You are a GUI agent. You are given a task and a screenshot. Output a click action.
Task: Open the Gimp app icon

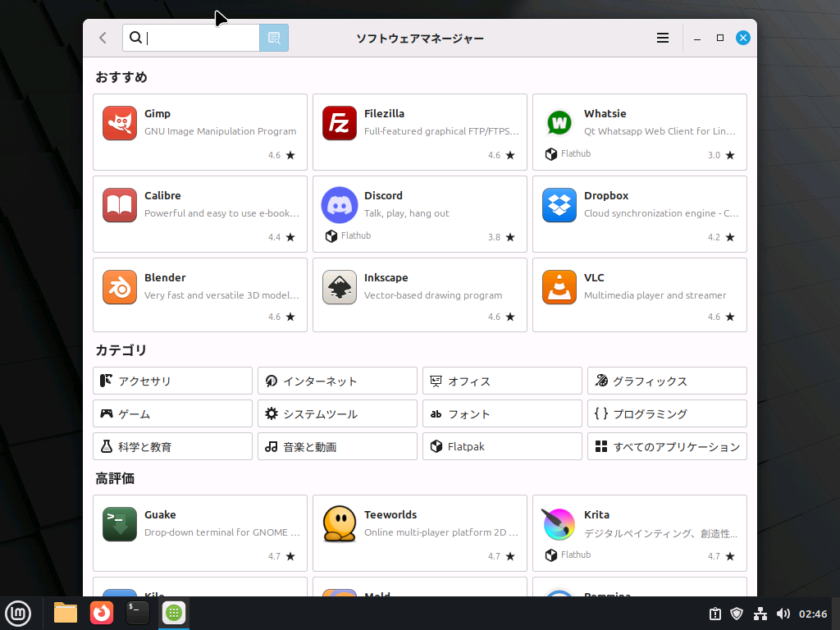point(120,123)
